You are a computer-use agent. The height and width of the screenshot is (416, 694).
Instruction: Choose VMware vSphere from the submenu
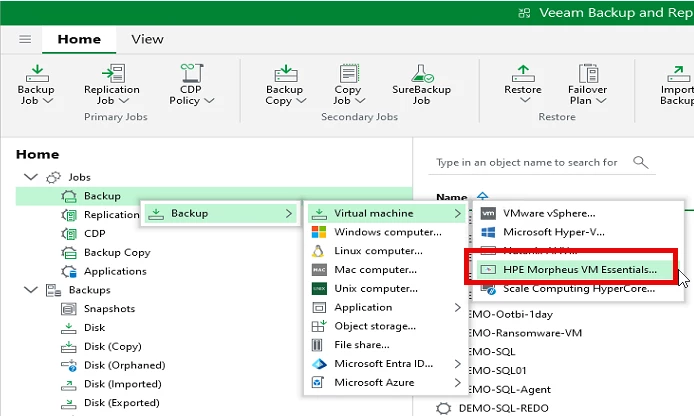tap(549, 213)
